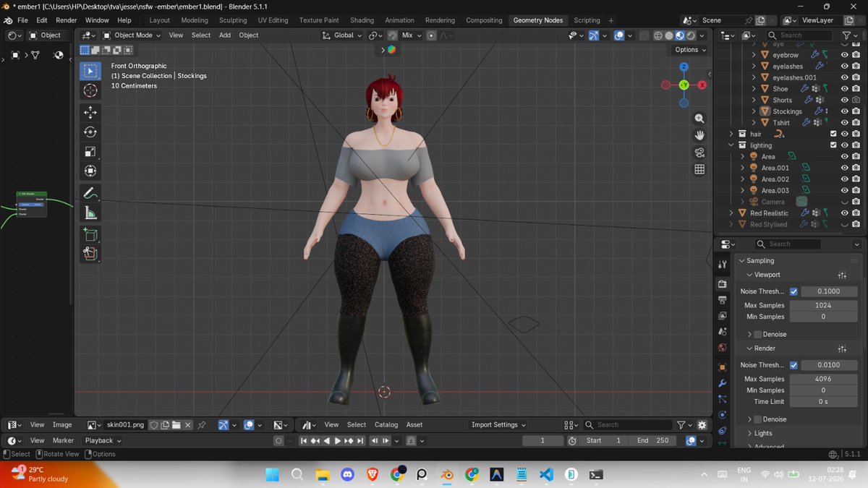Hide the Stockings object in outliner

coord(844,111)
